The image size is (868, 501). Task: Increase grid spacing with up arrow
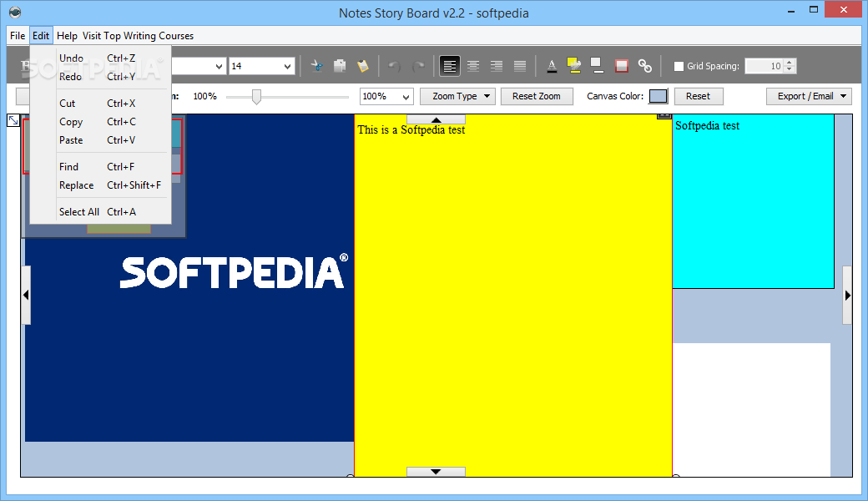(x=790, y=62)
